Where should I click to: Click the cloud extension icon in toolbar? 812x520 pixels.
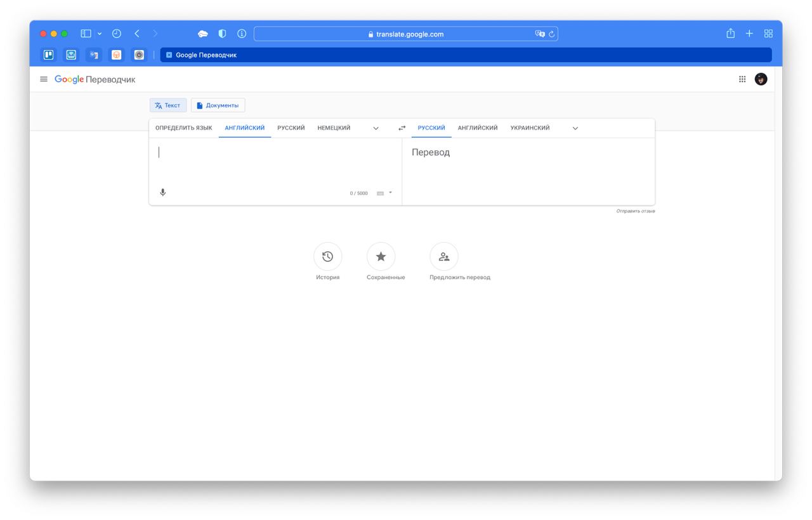[203, 34]
